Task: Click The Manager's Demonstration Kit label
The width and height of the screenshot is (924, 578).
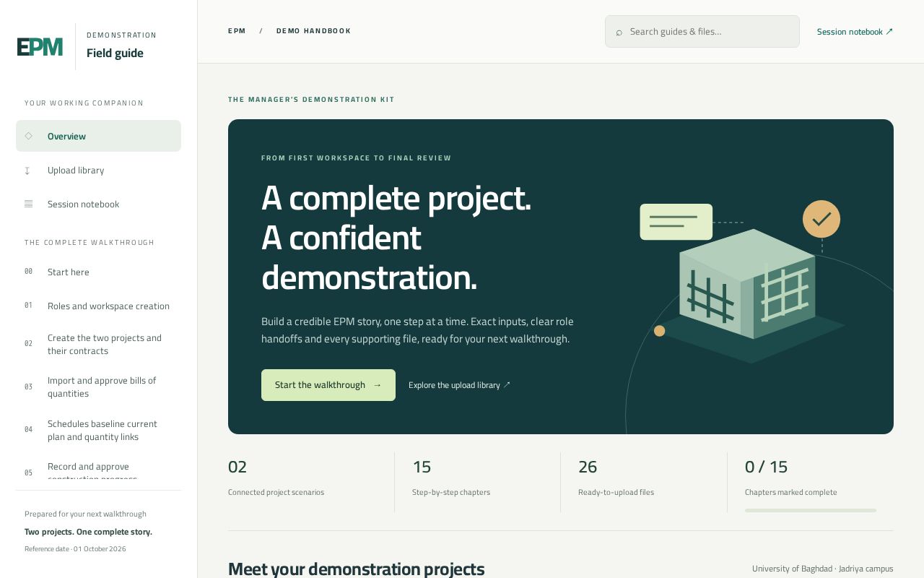Action: 311,100
